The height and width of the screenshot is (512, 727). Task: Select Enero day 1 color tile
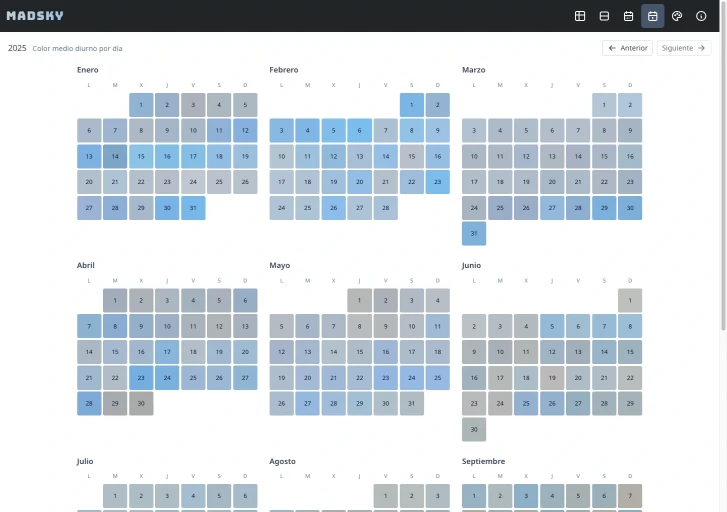pos(141,105)
